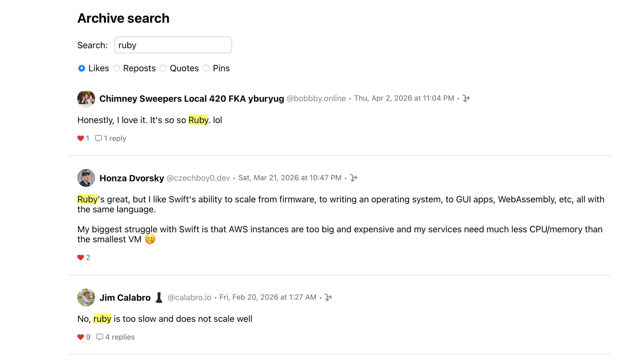Viewport: 644px width, 362px height.
Task: Open the @calabro.io handle link
Action: [190, 298]
